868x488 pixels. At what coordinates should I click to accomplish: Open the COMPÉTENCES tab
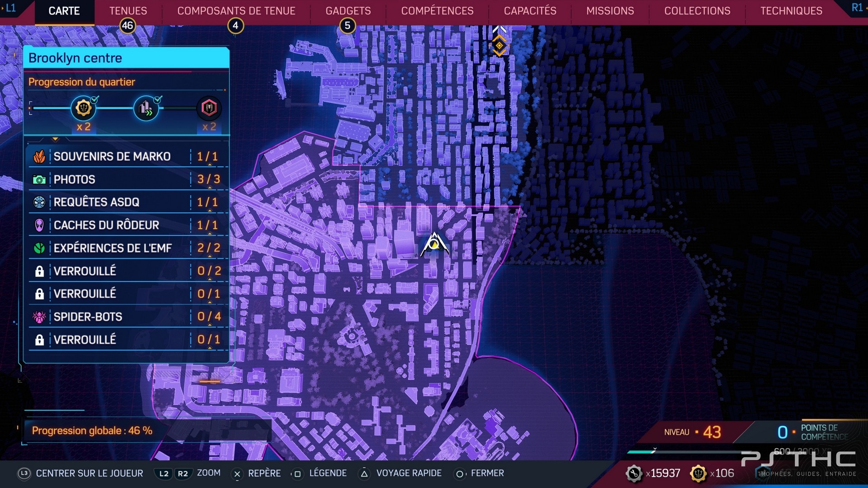[x=437, y=11]
